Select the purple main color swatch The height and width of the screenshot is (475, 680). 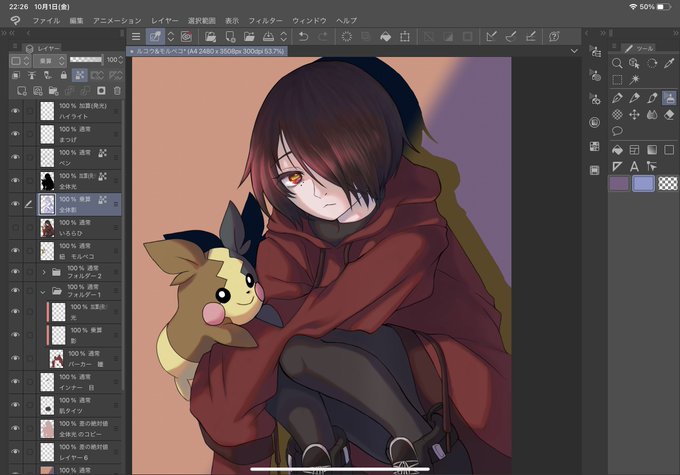click(x=619, y=183)
